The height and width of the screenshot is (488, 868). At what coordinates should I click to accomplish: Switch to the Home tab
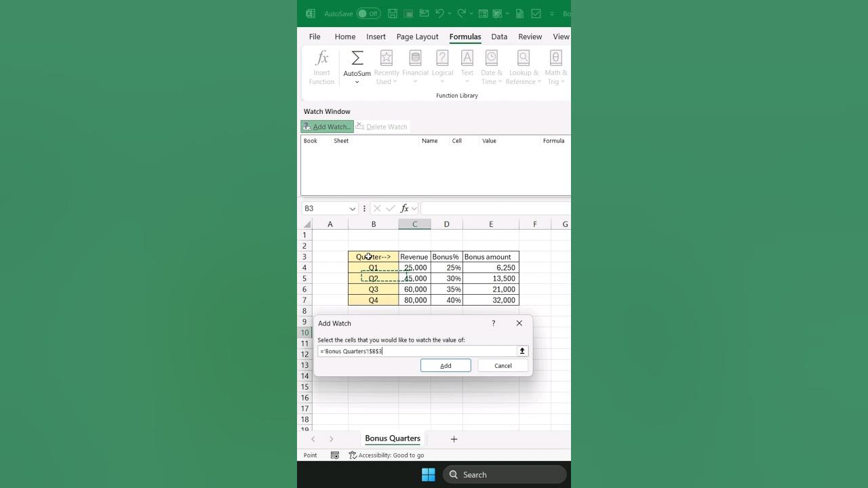pos(344,37)
